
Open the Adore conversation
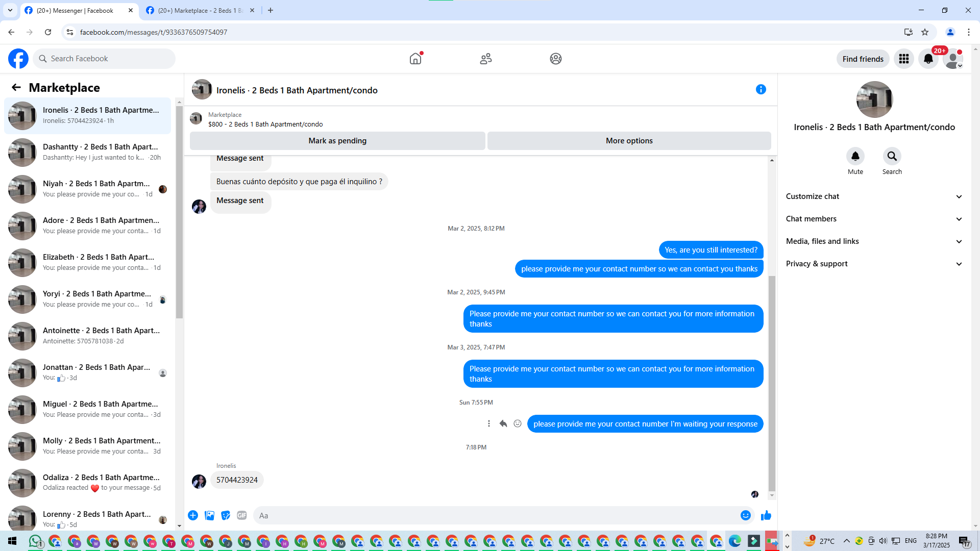pos(88,226)
